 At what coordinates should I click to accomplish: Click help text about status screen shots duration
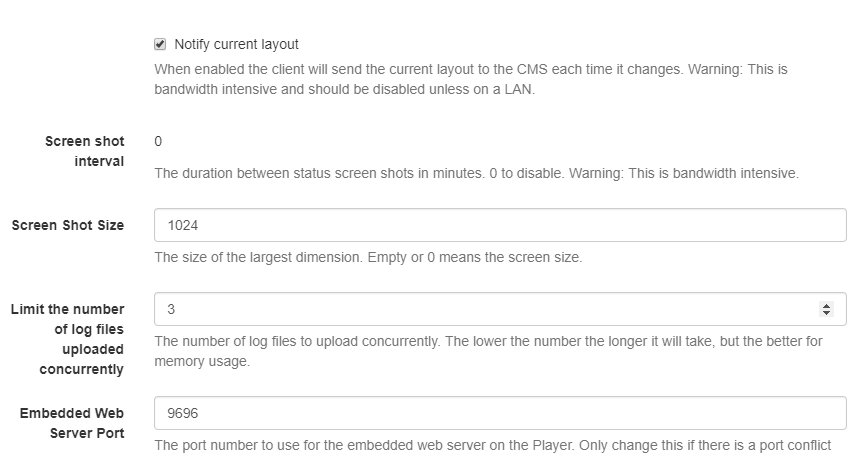pyautogui.click(x=476, y=173)
